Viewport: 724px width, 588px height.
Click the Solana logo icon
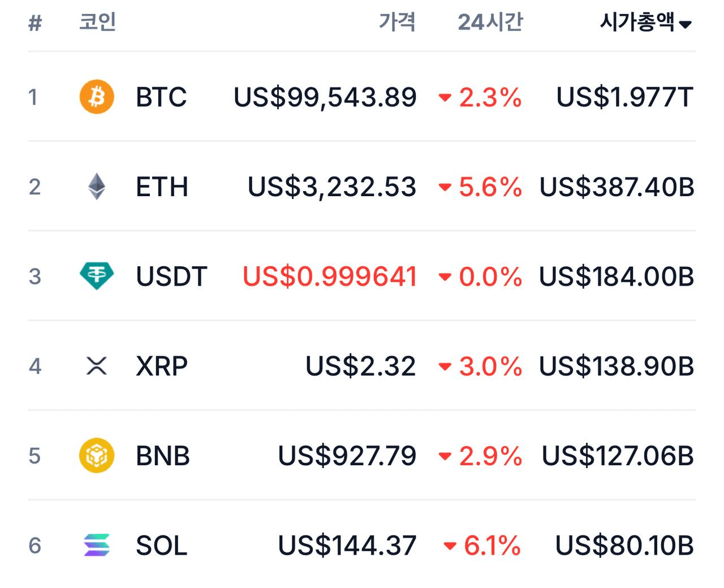pyautogui.click(x=97, y=545)
